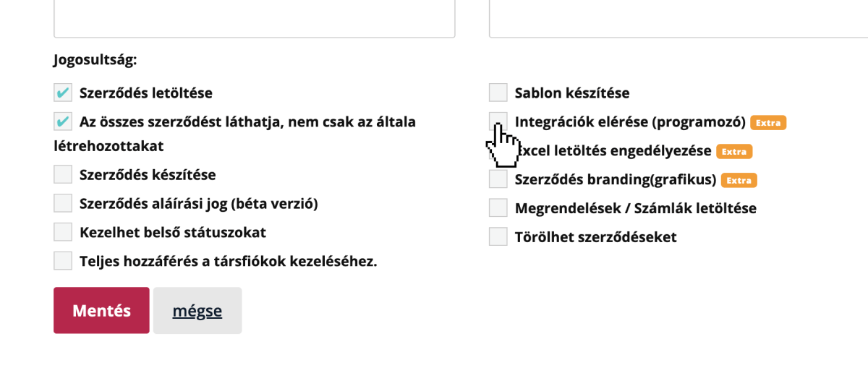The width and height of the screenshot is (868, 373).
Task: Select Megrendelések / Számlák letöltése checkbox
Action: click(498, 208)
